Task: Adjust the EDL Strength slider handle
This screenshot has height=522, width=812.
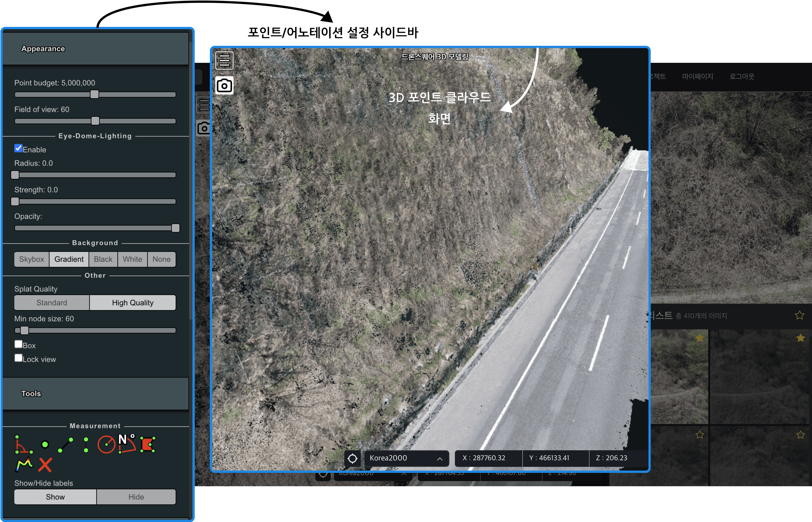Action: (x=15, y=201)
